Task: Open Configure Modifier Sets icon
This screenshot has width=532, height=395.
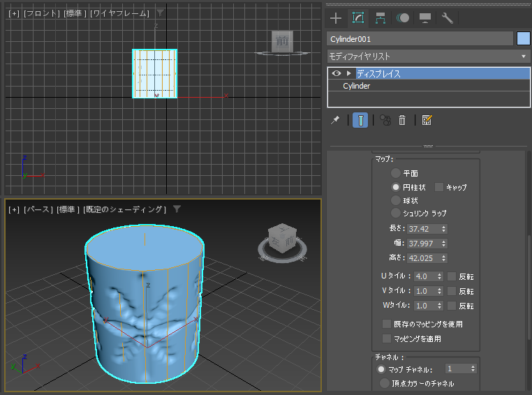Action: 427,120
